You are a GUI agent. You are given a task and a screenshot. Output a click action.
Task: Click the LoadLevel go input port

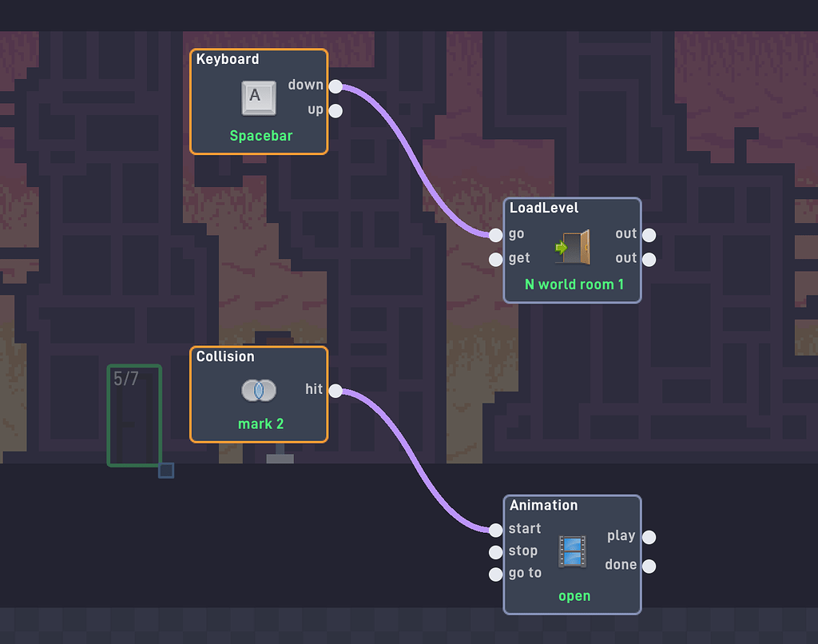pyautogui.click(x=495, y=235)
